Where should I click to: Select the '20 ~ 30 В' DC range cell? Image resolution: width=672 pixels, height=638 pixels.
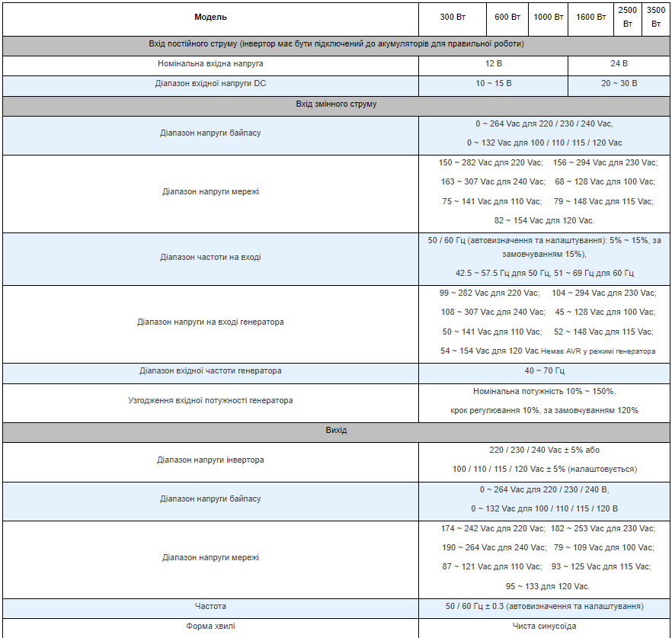click(619, 84)
